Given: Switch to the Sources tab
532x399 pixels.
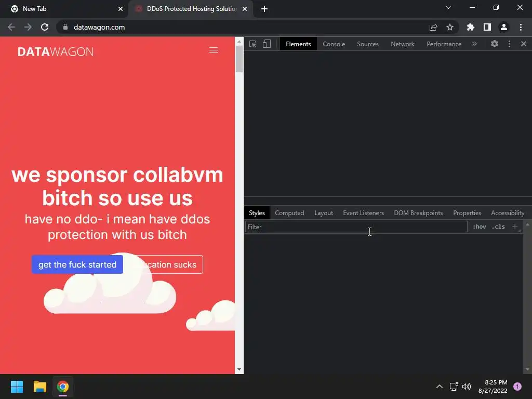Looking at the screenshot, I should tap(368, 44).
